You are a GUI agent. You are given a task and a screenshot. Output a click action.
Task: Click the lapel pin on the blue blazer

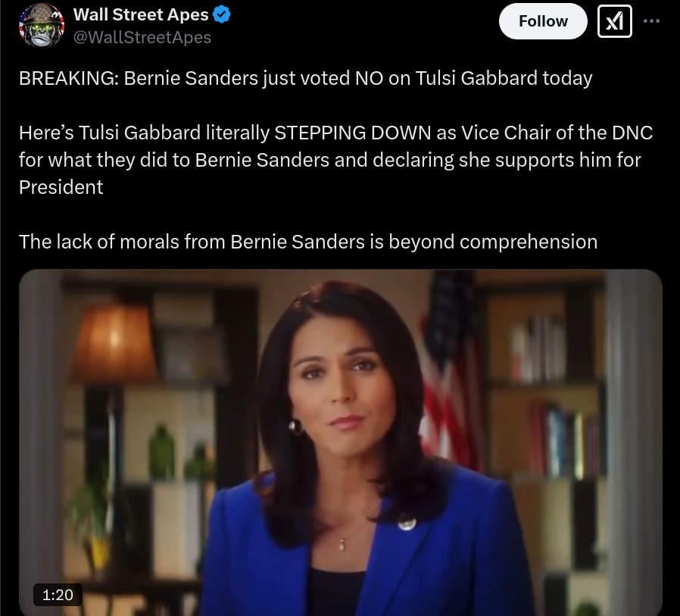pos(407,522)
